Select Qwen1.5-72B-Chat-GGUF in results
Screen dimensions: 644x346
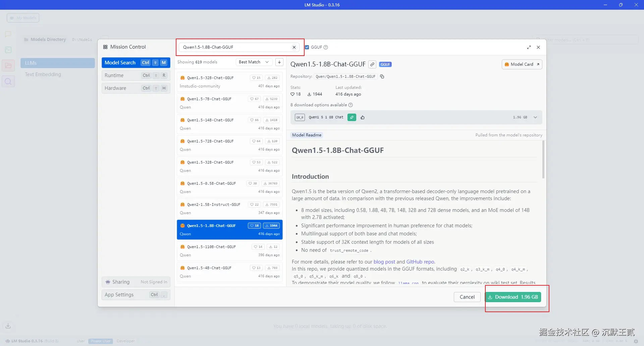click(230, 145)
